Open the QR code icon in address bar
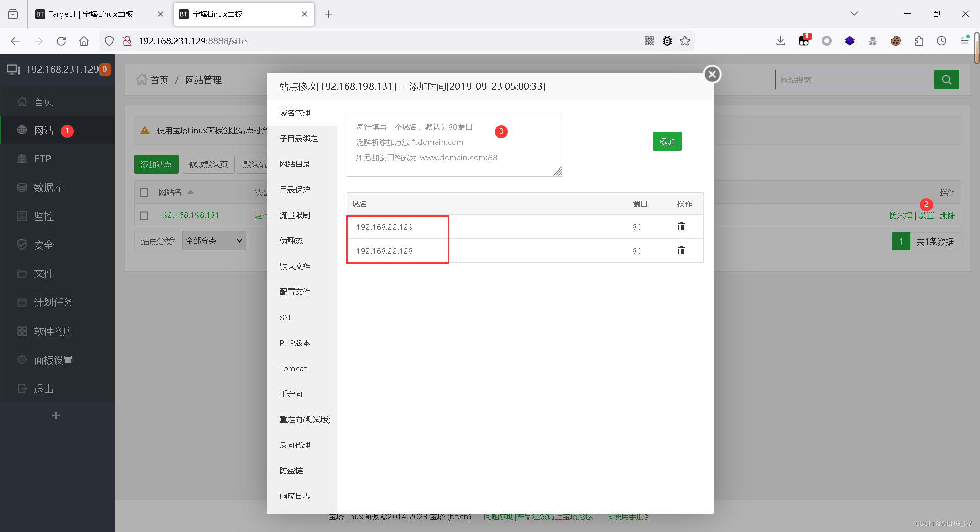Image resolution: width=980 pixels, height=532 pixels. pyautogui.click(x=649, y=41)
